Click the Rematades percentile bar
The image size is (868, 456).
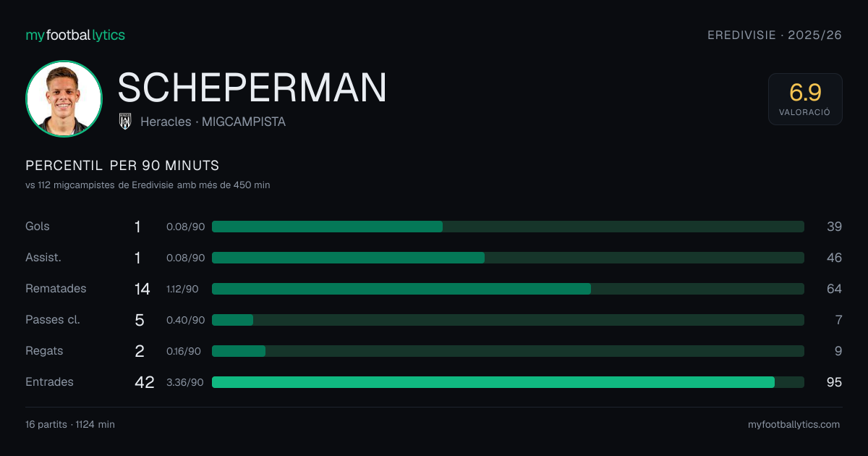click(x=508, y=289)
